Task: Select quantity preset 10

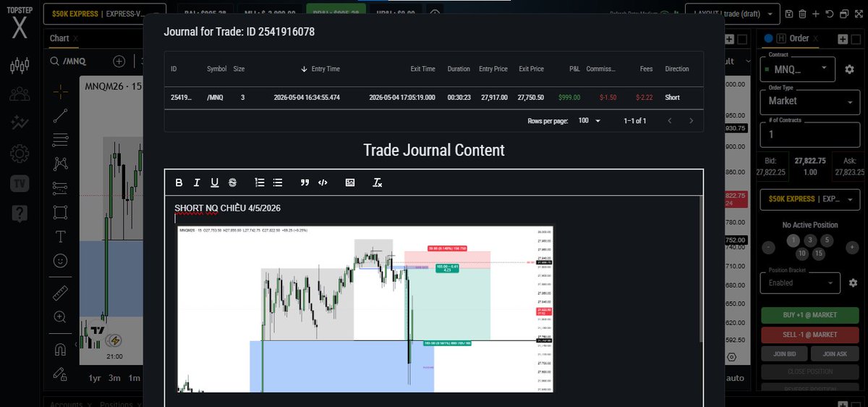Action: click(x=801, y=253)
